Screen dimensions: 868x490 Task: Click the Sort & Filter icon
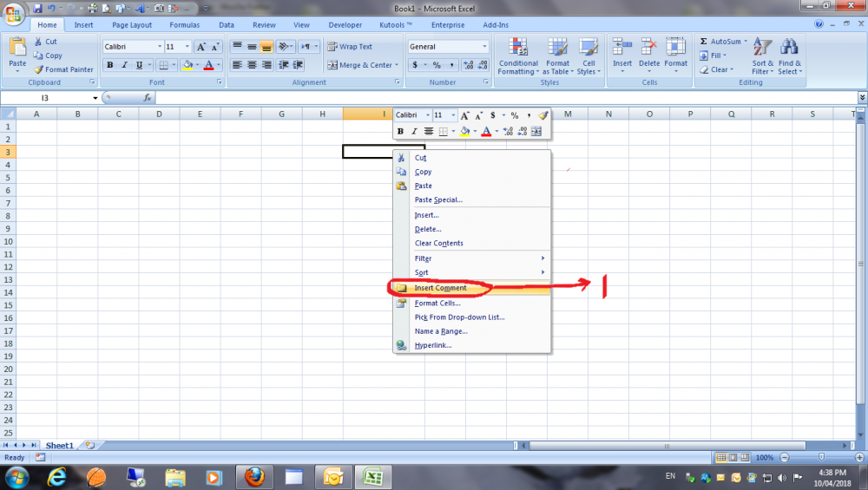[762, 48]
